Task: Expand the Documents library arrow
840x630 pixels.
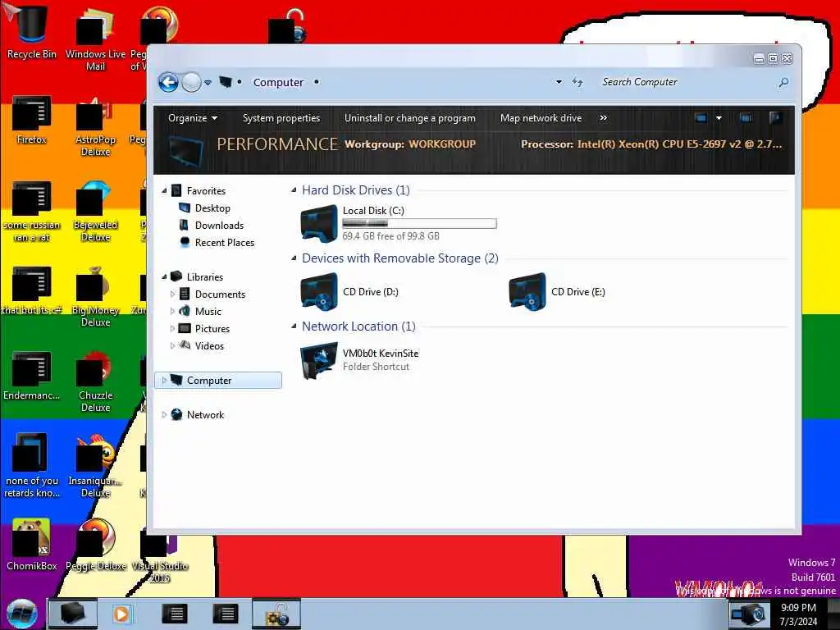Action: (172, 294)
